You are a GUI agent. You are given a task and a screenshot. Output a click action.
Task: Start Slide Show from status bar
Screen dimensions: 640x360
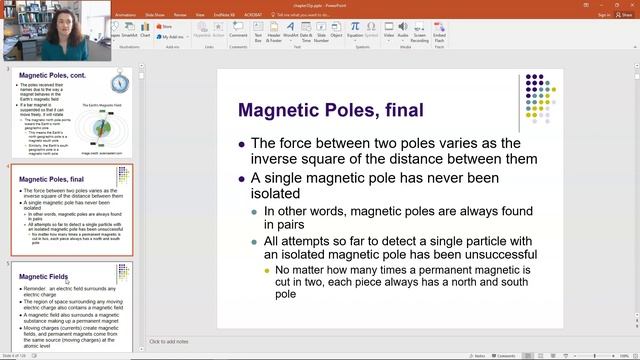pos(566,356)
